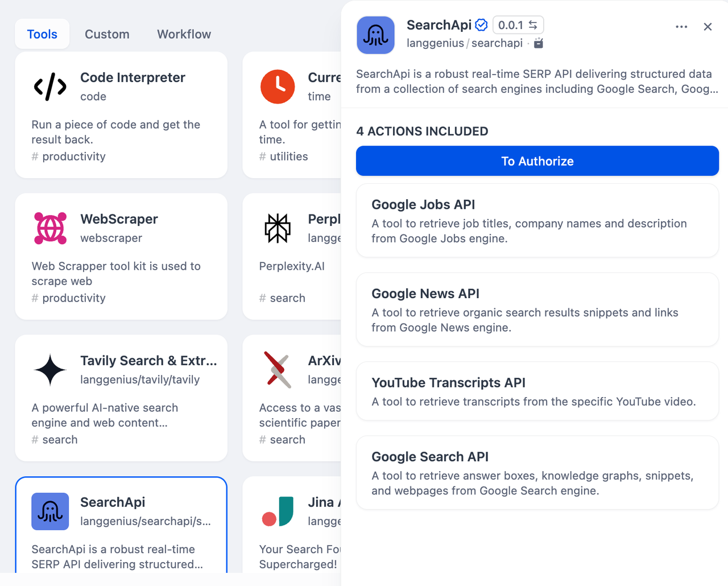Open the three-dot more options menu
Screen dimensions: 728x586
(681, 27)
